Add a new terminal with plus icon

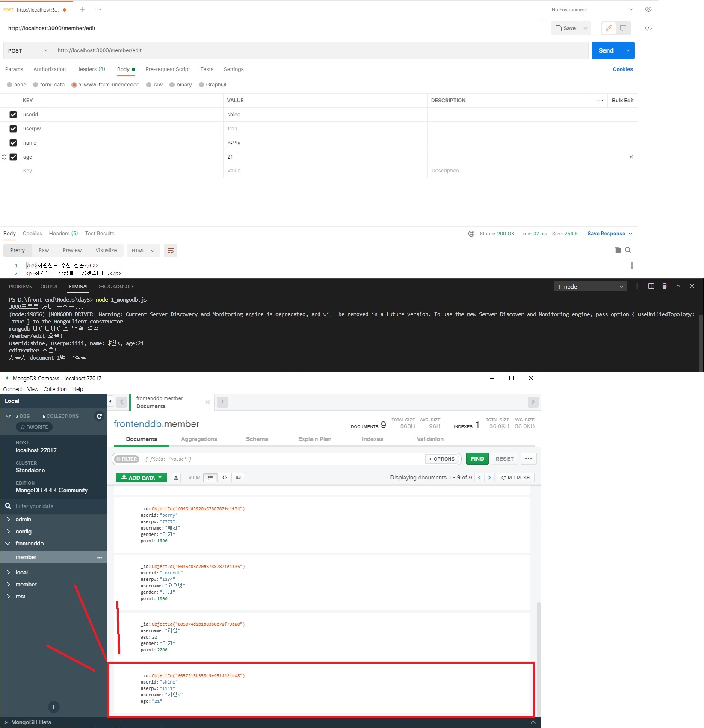coord(637,286)
